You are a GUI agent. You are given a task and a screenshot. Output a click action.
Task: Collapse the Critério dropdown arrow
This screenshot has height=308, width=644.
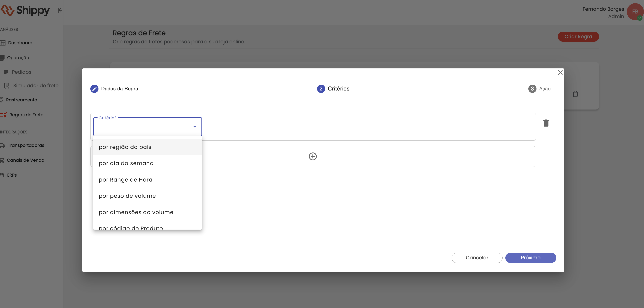point(194,127)
